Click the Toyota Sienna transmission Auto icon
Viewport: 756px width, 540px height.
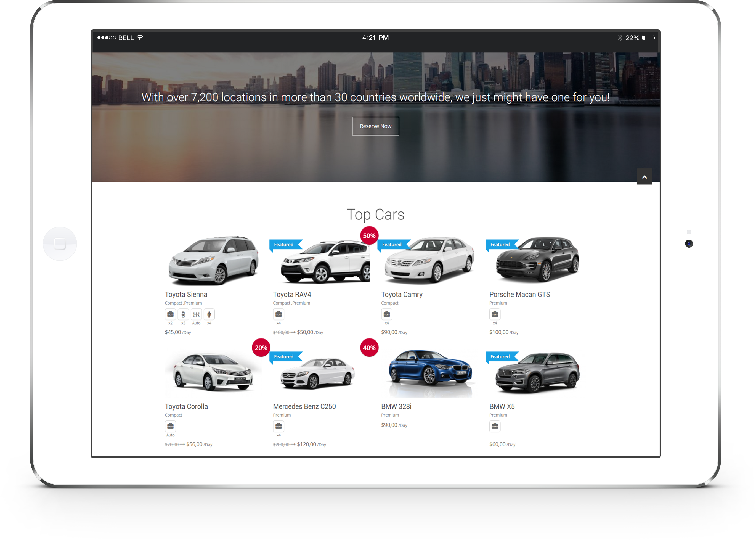(196, 314)
